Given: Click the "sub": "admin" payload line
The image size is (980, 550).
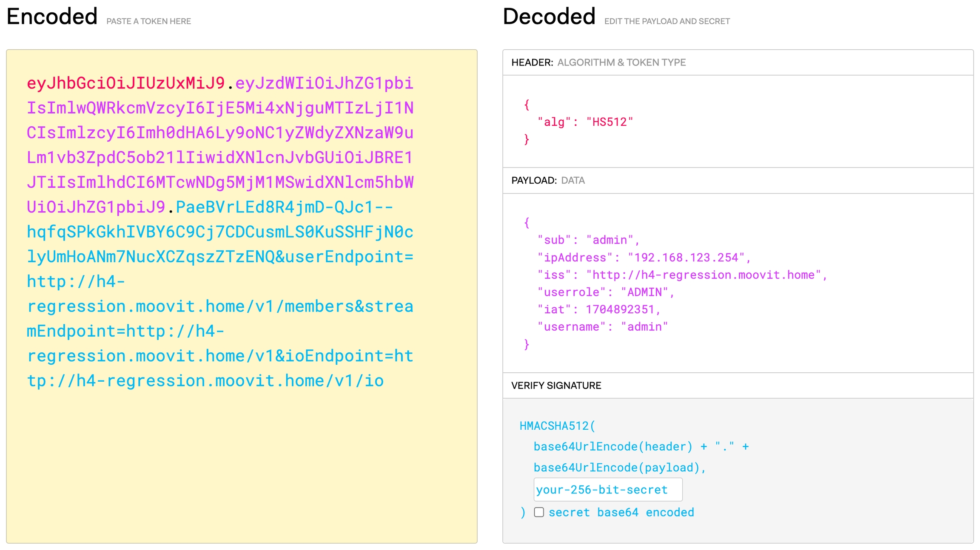Looking at the screenshot, I should 588,240.
